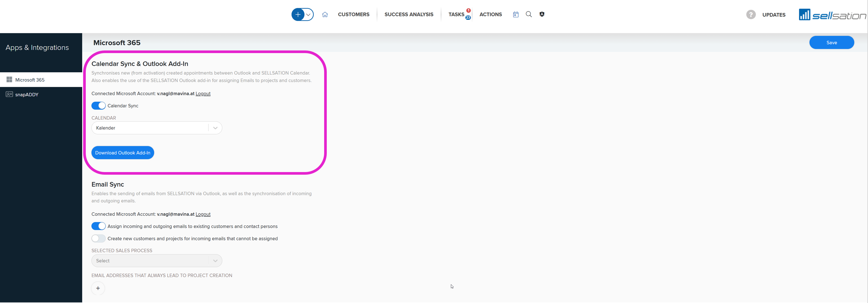Click the Sellsation logo
The image size is (868, 303).
tap(832, 15)
